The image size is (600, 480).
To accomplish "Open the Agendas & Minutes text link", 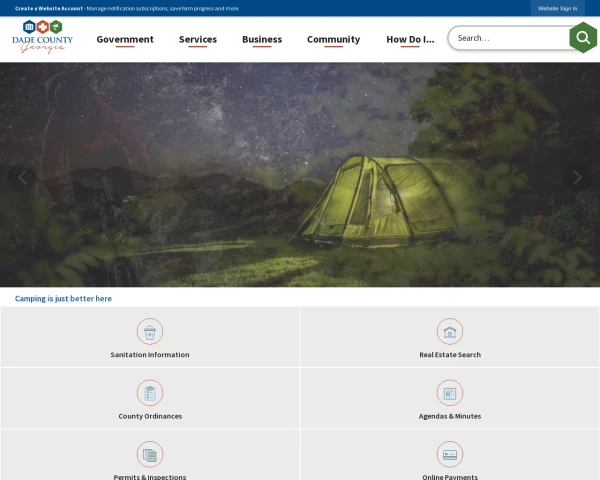I will [x=450, y=416].
